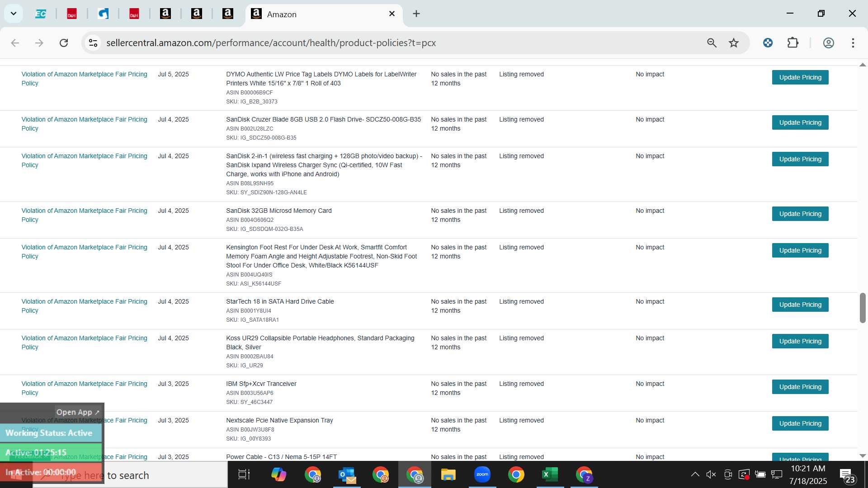This screenshot has width=868, height=488.
Task: Switch to the first red D&H tab
Action: [x=72, y=14]
